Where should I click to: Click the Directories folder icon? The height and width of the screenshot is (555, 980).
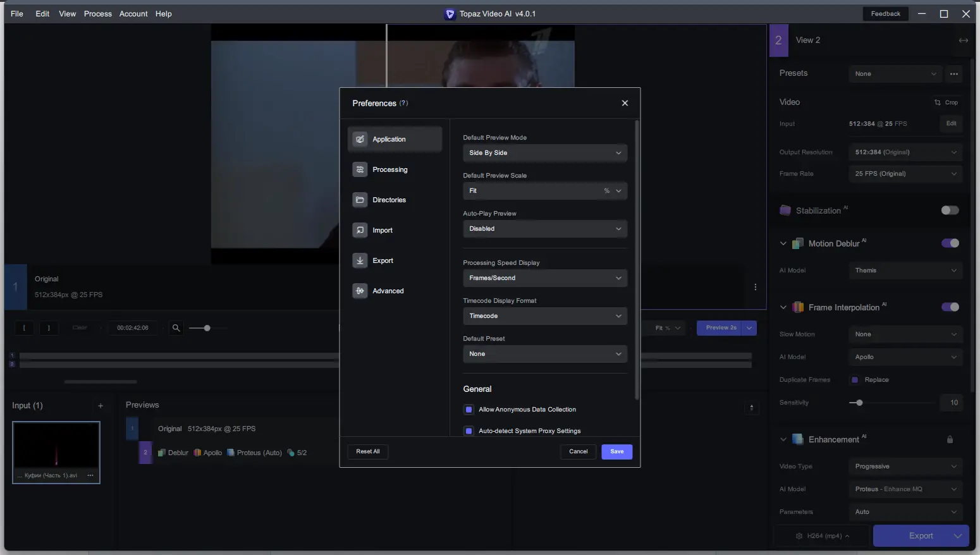coord(360,200)
